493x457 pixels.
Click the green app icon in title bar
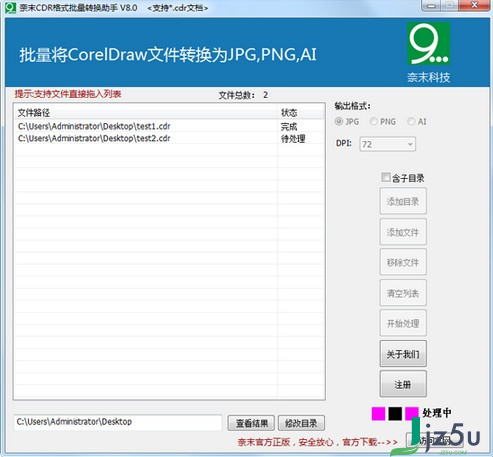(x=11, y=8)
